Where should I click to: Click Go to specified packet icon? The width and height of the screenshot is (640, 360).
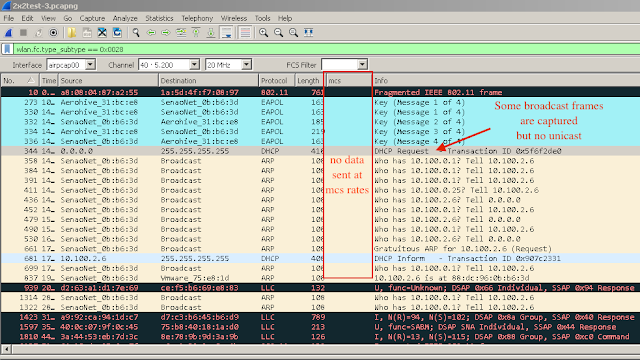(181, 33)
